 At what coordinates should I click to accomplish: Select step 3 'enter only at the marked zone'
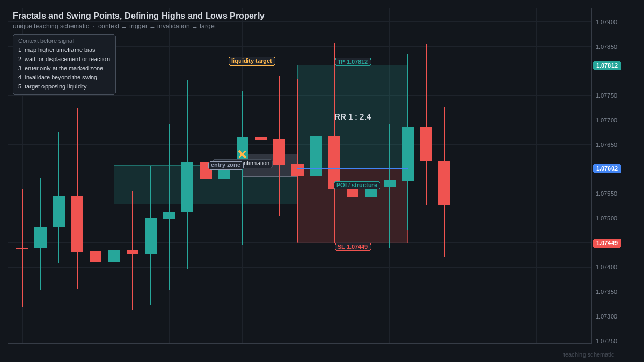point(61,68)
